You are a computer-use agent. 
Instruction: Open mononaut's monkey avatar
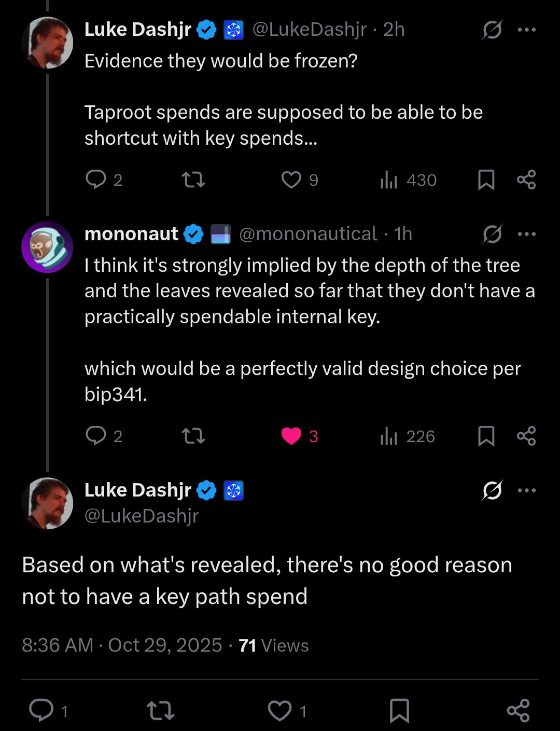click(x=47, y=247)
